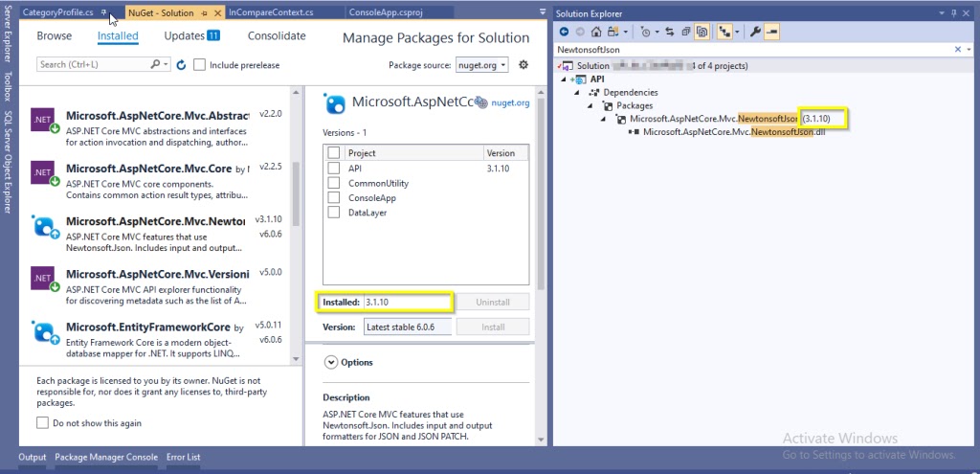Open Package source nuget.org dropdown
Image resolution: width=980 pixels, height=474 pixels.
pos(482,64)
